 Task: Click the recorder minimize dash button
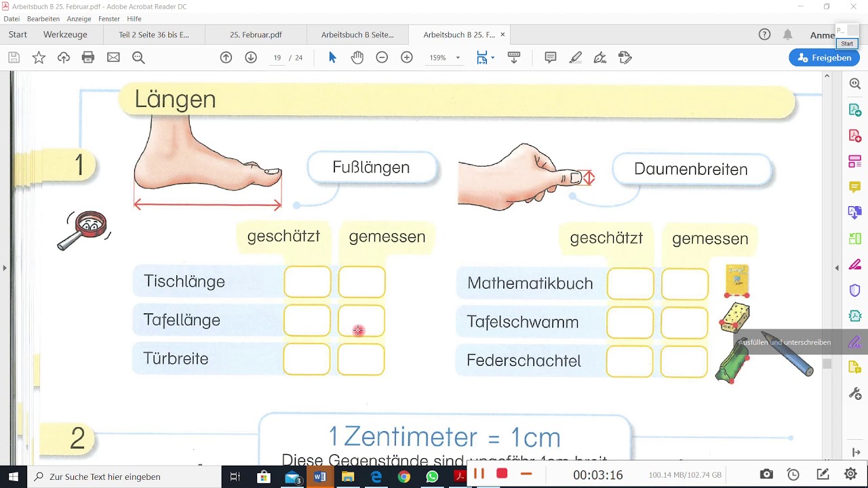(x=526, y=474)
